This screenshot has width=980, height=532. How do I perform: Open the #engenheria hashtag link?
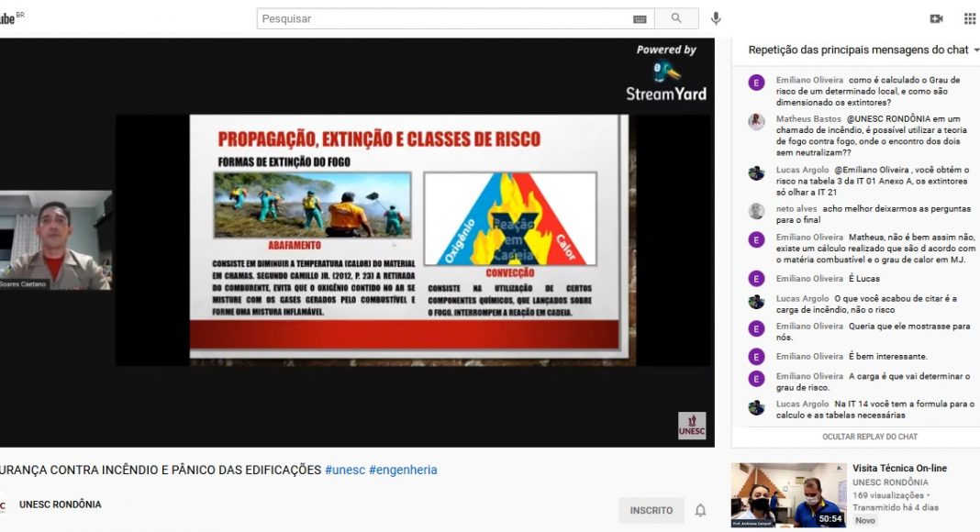tap(403, 470)
